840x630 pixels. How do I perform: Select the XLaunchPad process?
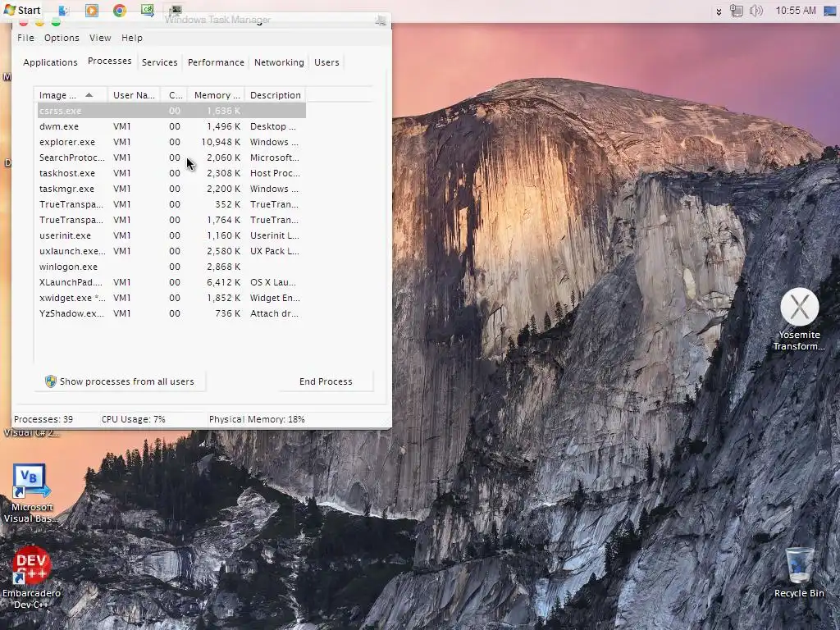[171, 282]
